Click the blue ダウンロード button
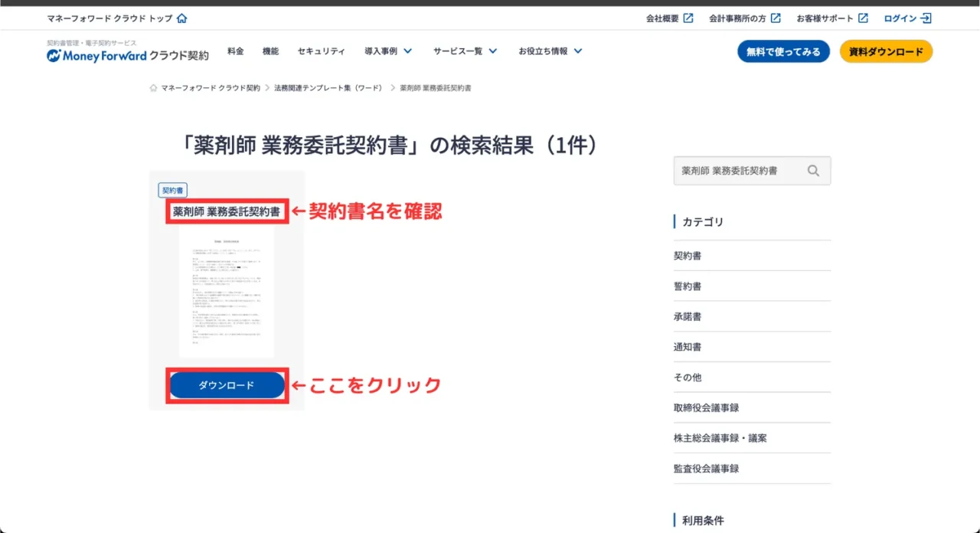Screen dimensions: 980x533 click(227, 385)
